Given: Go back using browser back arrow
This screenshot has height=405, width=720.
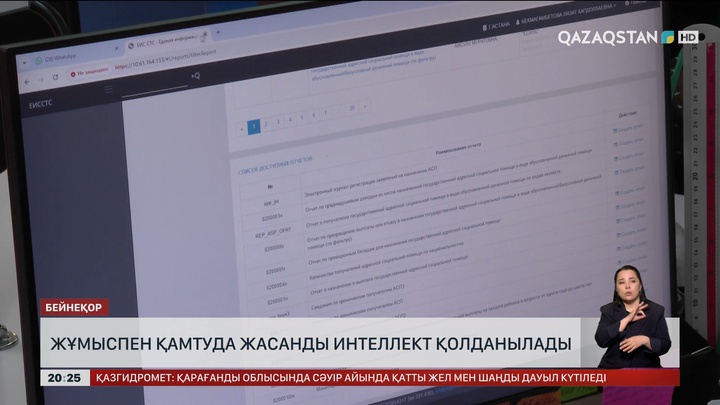Looking at the screenshot, I should click(27, 82).
